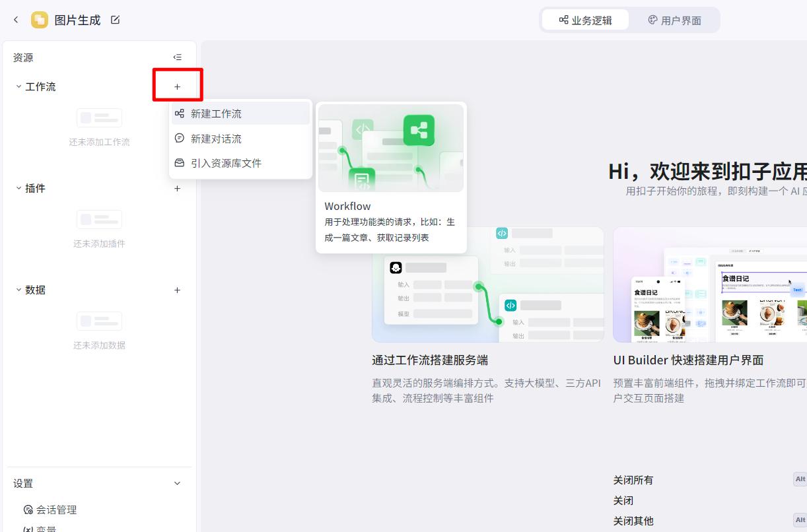Click the Workflow tooltip preview image

pos(390,147)
